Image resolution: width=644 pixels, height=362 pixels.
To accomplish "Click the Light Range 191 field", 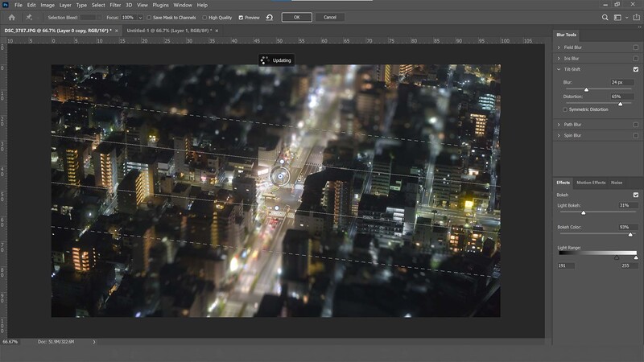I will click(566, 266).
